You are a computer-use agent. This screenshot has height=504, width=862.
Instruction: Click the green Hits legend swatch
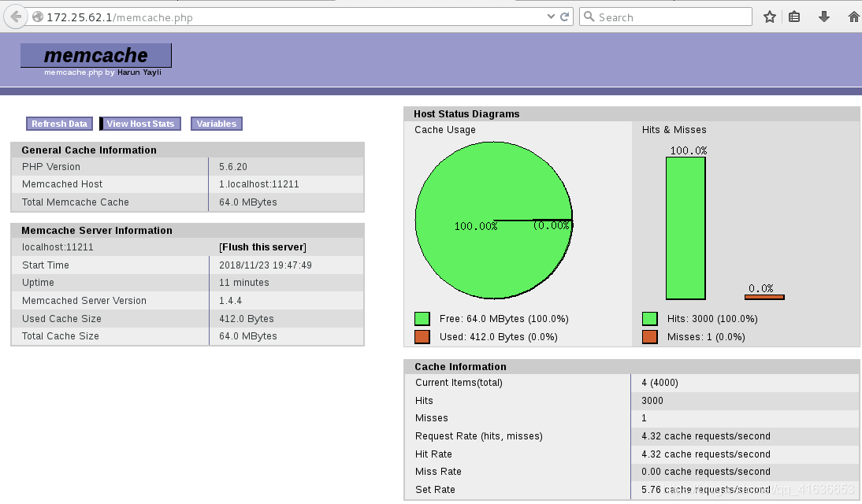pyautogui.click(x=650, y=319)
